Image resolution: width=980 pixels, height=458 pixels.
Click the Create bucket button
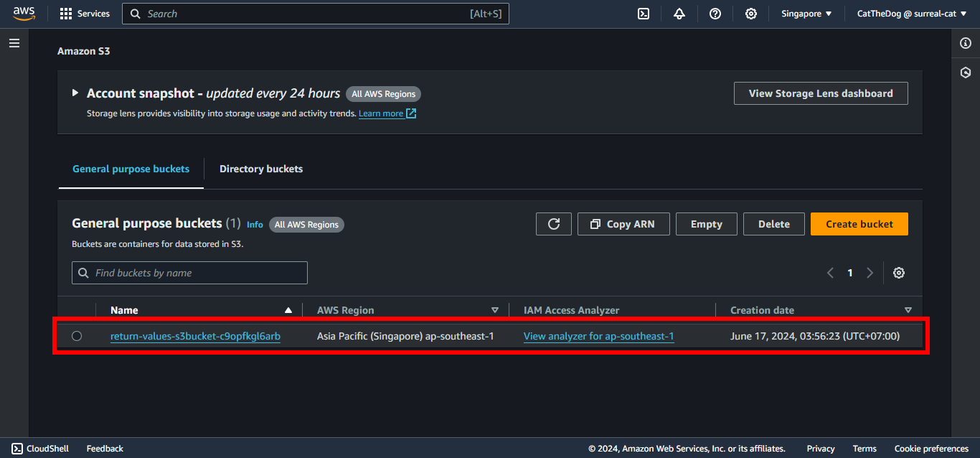[859, 224]
